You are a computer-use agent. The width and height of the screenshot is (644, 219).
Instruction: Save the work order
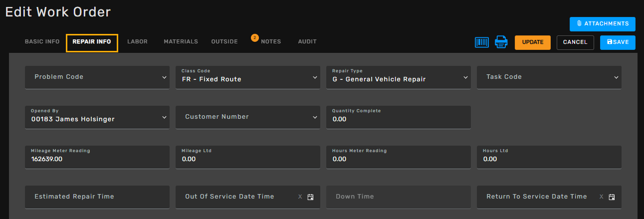pos(618,42)
